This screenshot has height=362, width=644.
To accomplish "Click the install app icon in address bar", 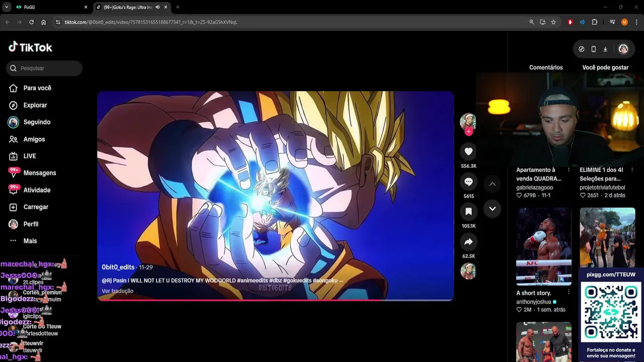I will tap(542, 22).
